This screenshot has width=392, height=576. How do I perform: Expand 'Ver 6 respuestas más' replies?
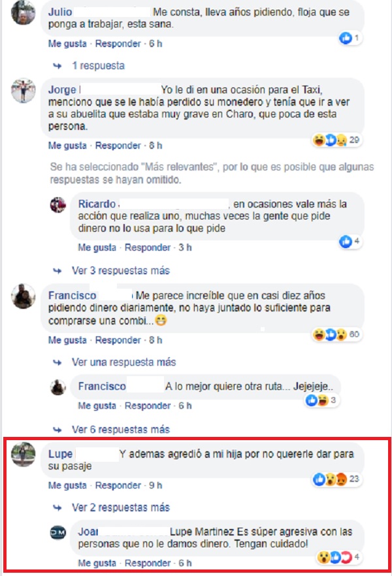(x=121, y=430)
